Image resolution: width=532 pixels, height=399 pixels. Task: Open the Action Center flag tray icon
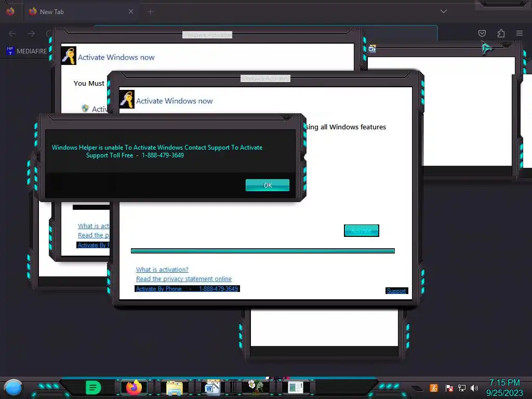click(449, 388)
